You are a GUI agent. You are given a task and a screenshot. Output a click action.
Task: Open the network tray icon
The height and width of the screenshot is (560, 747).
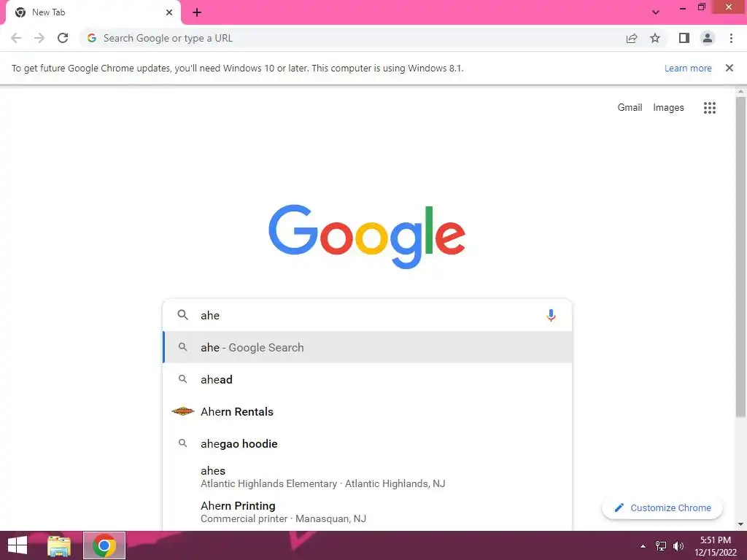click(x=661, y=546)
